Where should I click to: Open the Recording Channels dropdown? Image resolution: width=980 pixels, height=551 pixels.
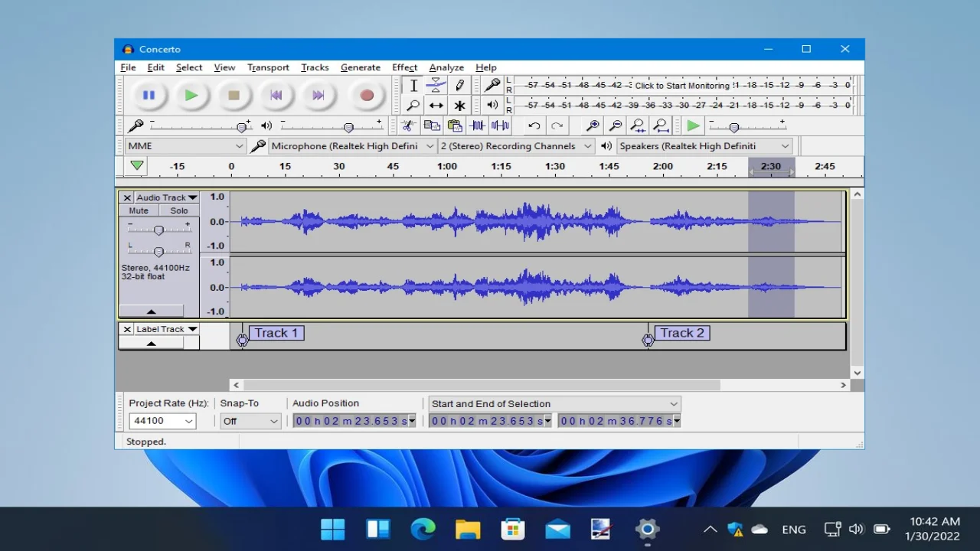point(516,145)
